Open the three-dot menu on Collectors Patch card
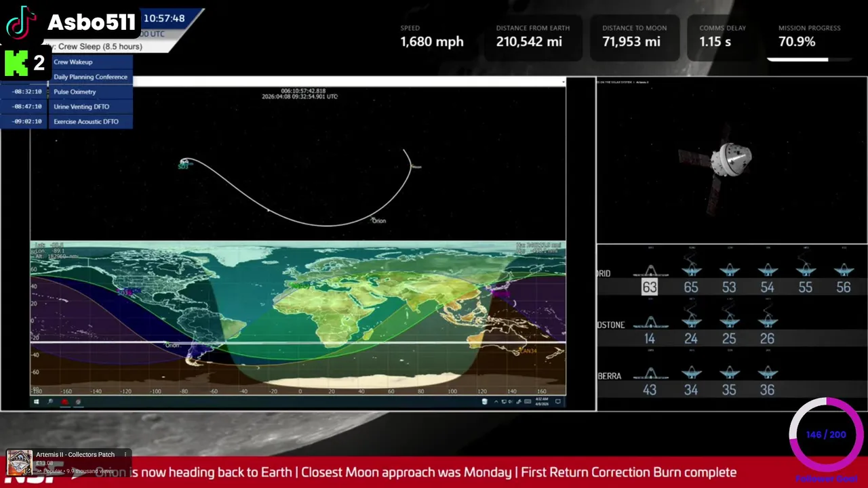The width and height of the screenshot is (868, 488). tap(125, 455)
